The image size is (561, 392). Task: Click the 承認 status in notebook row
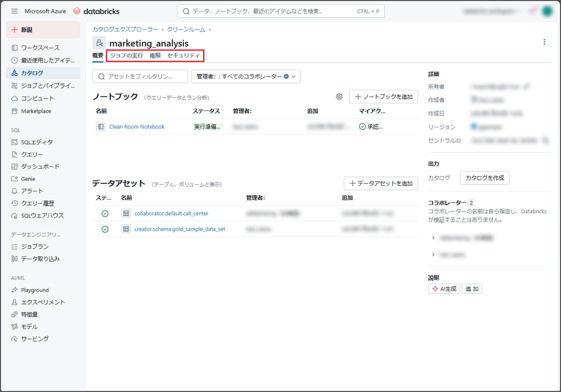click(x=371, y=127)
